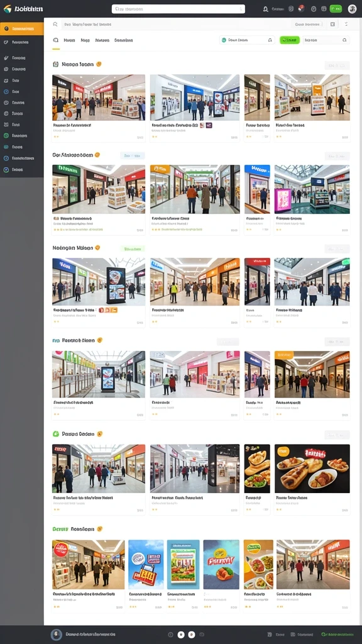Screen dimensions: 362x644
Task: Select the first text tab after the magnifier
Action: 69,40
